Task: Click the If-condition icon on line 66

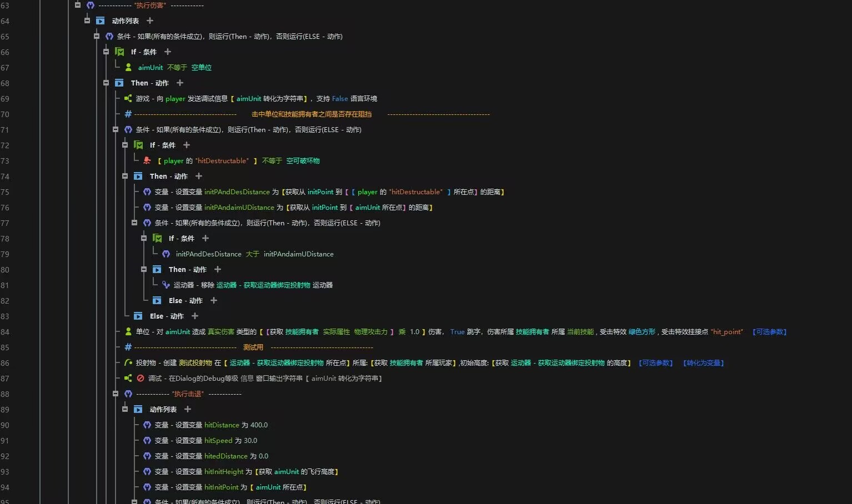Action: pyautogui.click(x=119, y=52)
